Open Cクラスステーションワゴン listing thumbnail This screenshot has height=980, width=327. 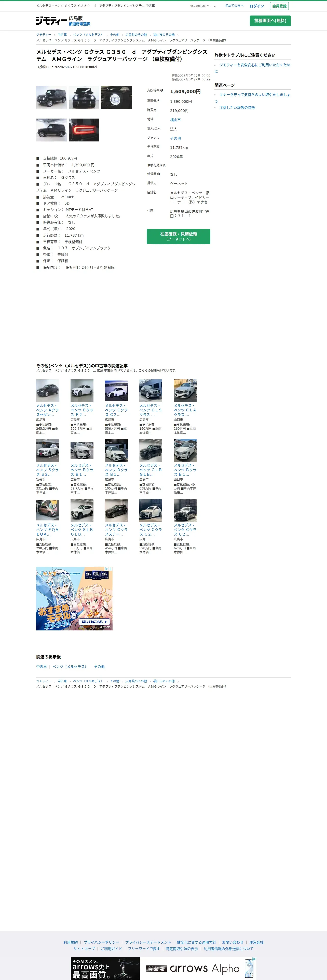[x=116, y=510]
